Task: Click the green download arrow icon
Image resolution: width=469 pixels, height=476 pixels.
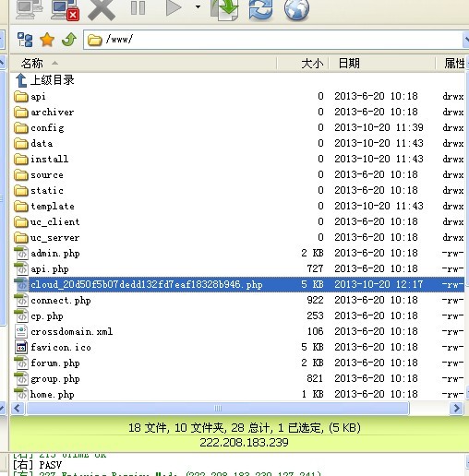Action: point(224,10)
